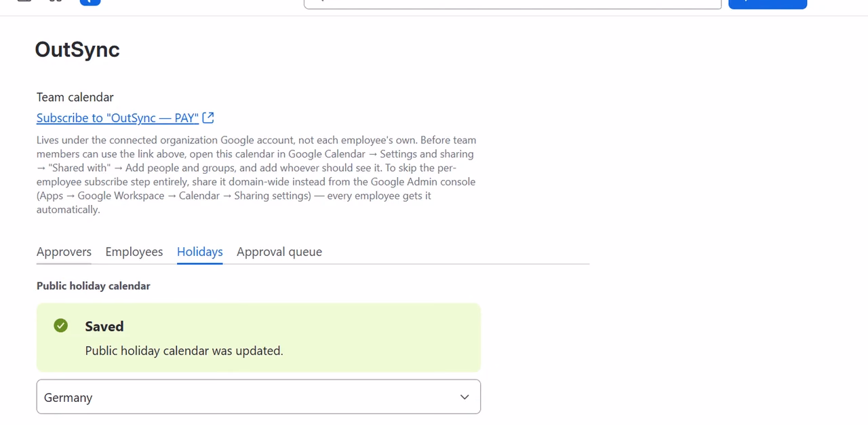Click the blue button in the top bar
This screenshot has width=868, height=425.
(x=768, y=3)
